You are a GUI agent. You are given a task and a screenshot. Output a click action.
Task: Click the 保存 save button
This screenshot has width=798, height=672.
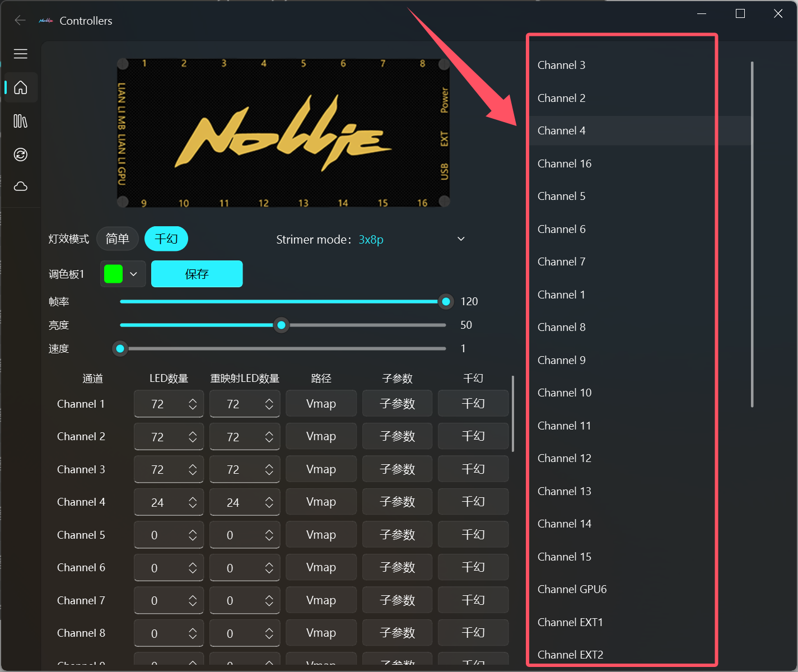tap(197, 274)
